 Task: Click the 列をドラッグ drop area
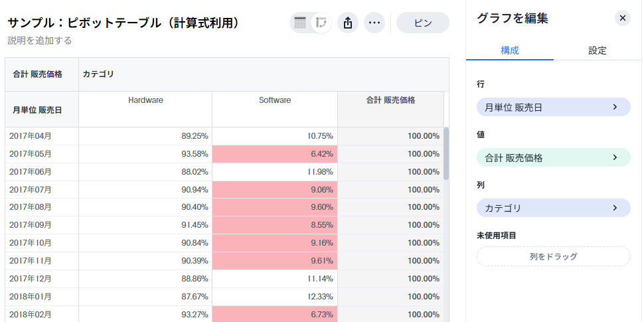point(554,256)
